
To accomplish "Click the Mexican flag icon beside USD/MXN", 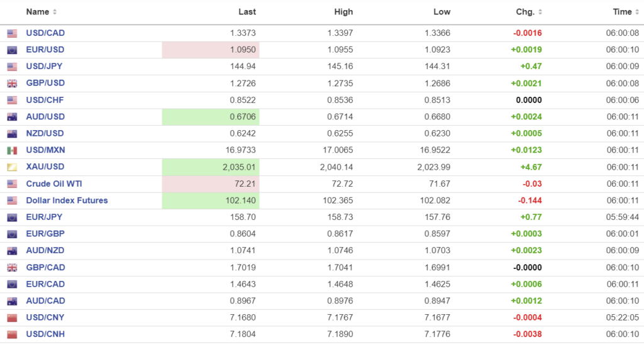I will coord(12,150).
